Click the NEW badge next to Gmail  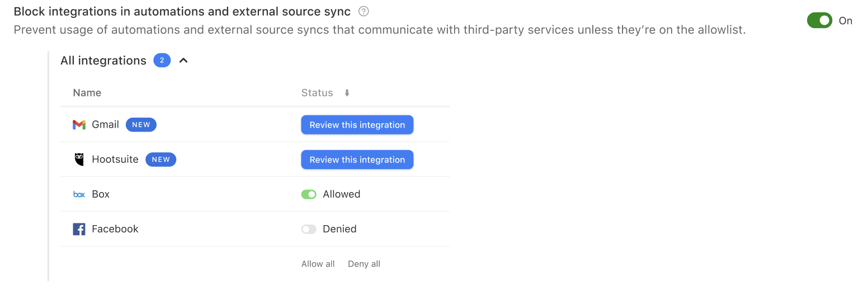[x=141, y=125]
